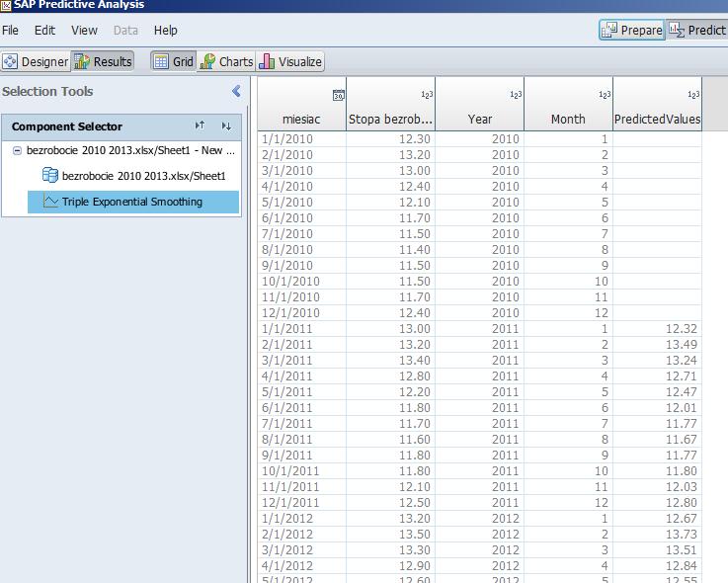
Task: Open the Edit menu
Action: [x=44, y=31]
